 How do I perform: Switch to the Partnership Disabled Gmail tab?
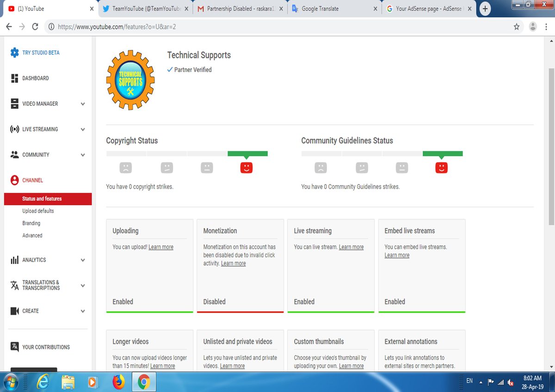pyautogui.click(x=240, y=9)
